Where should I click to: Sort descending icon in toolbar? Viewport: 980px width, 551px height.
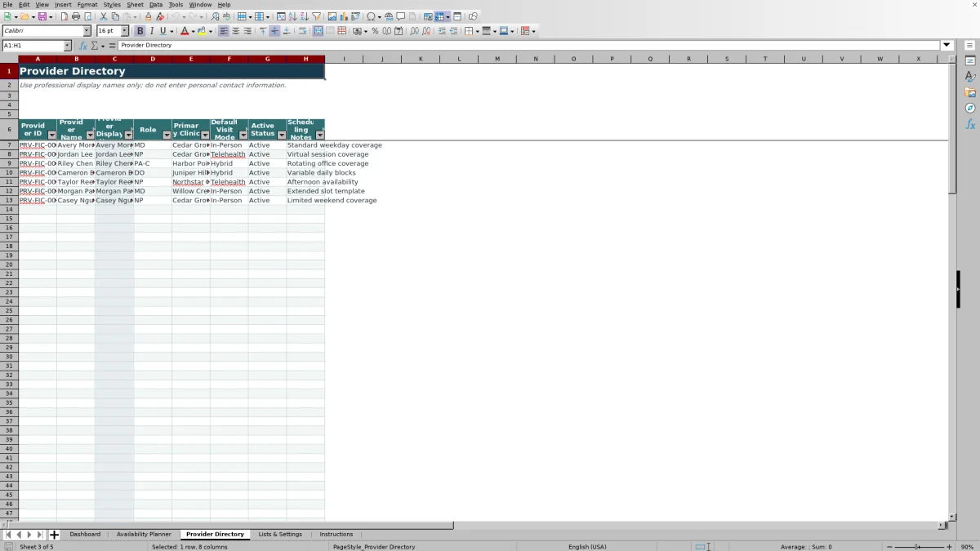tap(304, 16)
